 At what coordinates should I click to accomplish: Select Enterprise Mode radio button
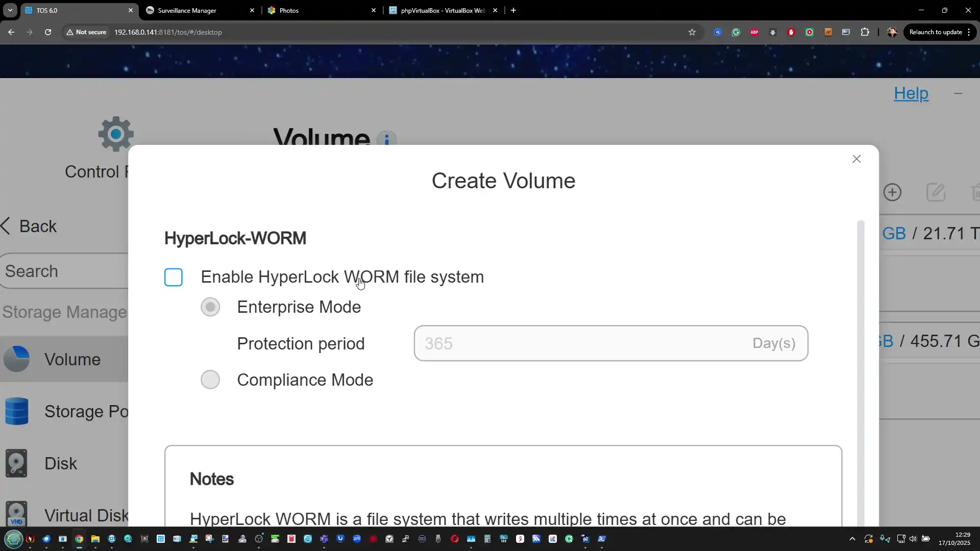(x=210, y=307)
